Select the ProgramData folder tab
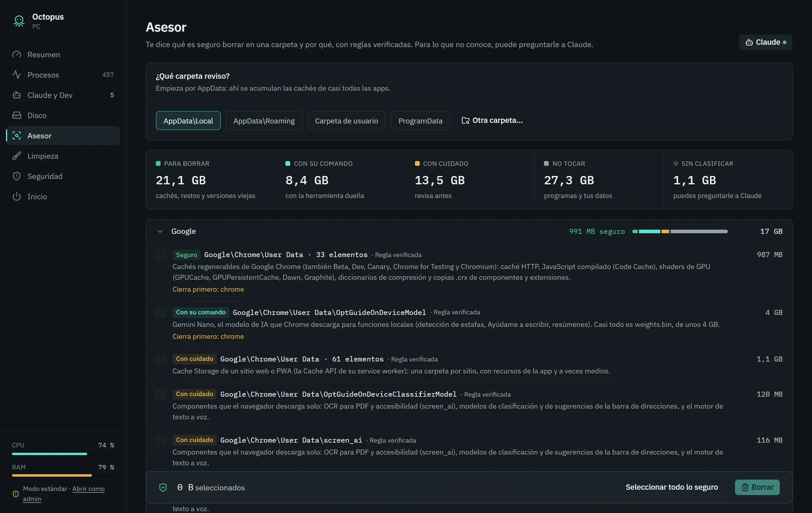 click(420, 120)
